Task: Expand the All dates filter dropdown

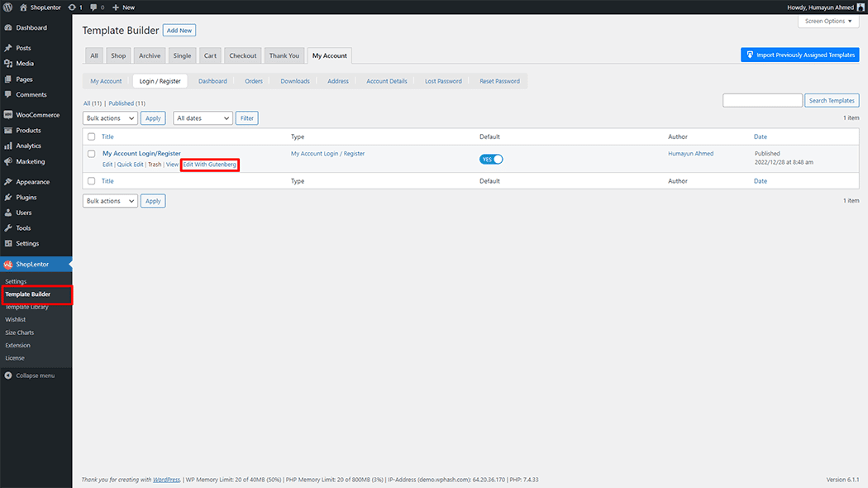Action: (203, 118)
